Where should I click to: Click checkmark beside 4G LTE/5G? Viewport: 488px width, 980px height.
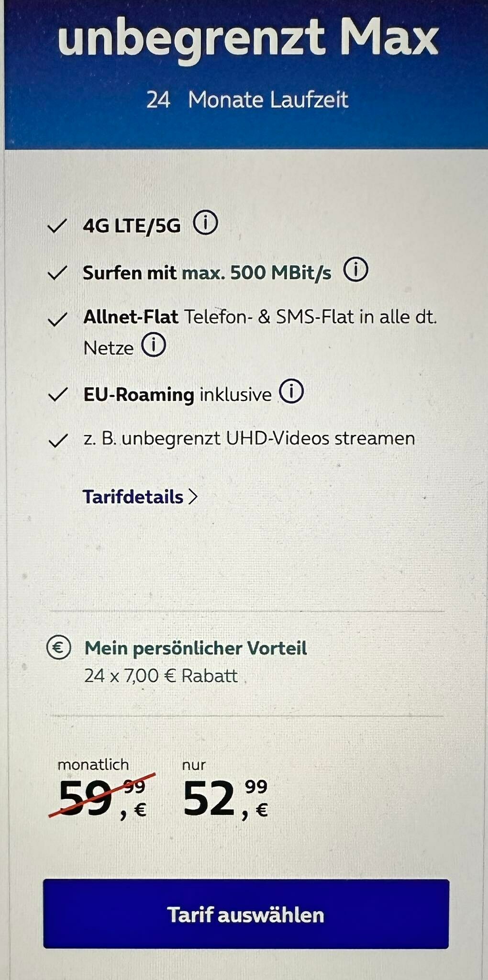[57, 226]
